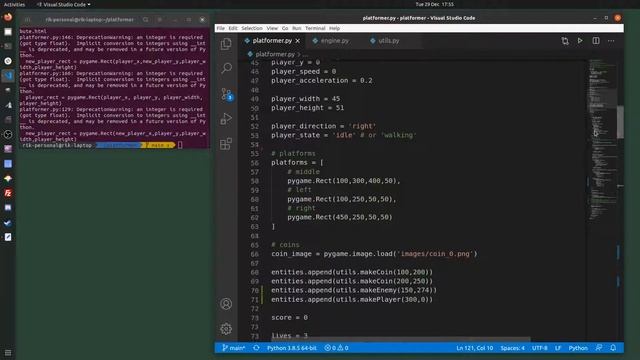
Task: Open the Accounts menu icon
Action: tap(226, 304)
